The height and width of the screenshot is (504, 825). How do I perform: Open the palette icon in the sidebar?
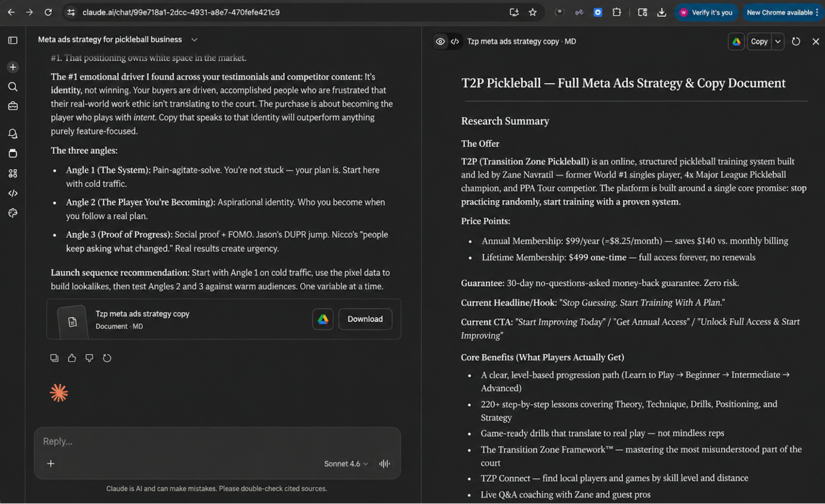point(13,213)
